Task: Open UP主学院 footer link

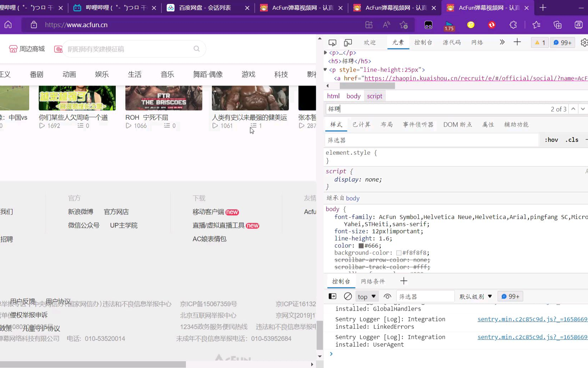Action: click(124, 225)
